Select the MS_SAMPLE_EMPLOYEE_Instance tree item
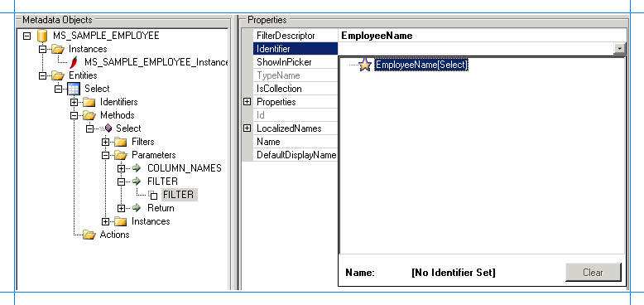Image resolution: width=644 pixels, height=305 pixels. (156, 62)
